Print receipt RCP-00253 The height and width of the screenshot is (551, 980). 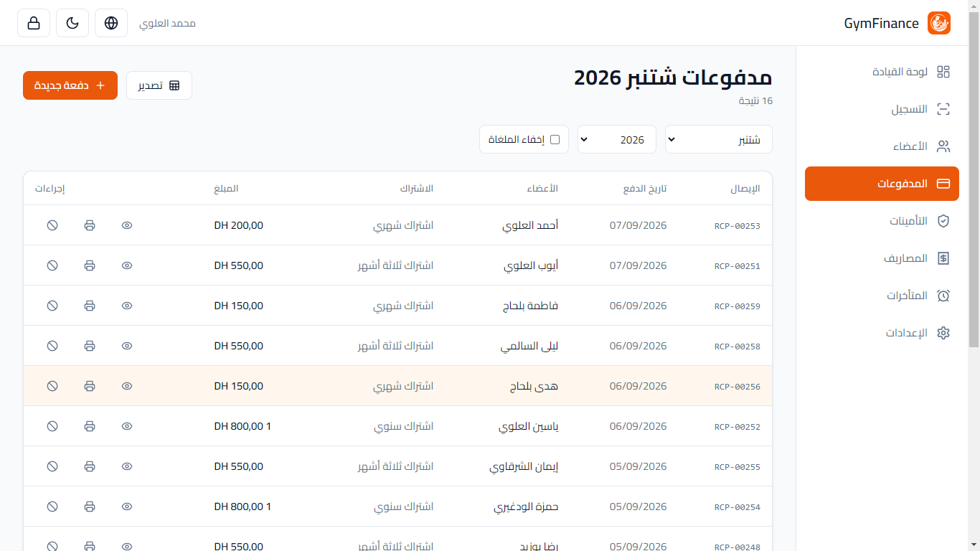coord(90,225)
